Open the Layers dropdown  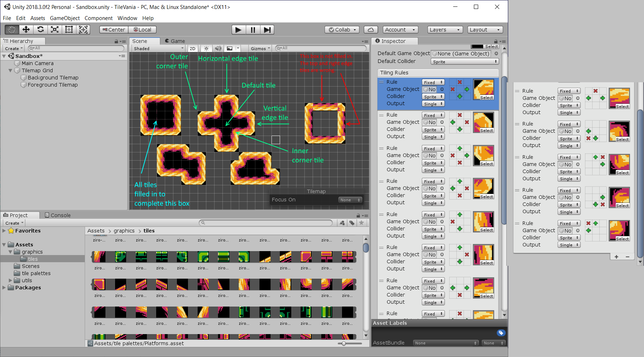click(x=445, y=30)
